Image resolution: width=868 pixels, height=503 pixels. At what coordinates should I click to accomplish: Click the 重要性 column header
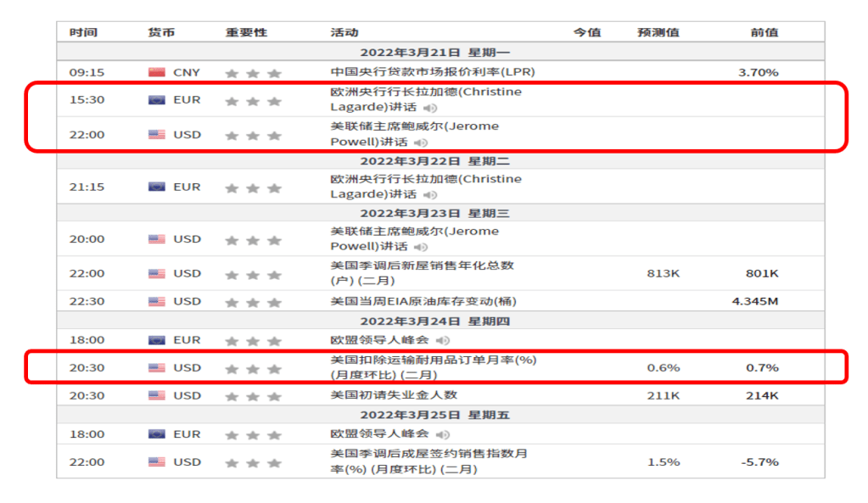click(x=246, y=32)
